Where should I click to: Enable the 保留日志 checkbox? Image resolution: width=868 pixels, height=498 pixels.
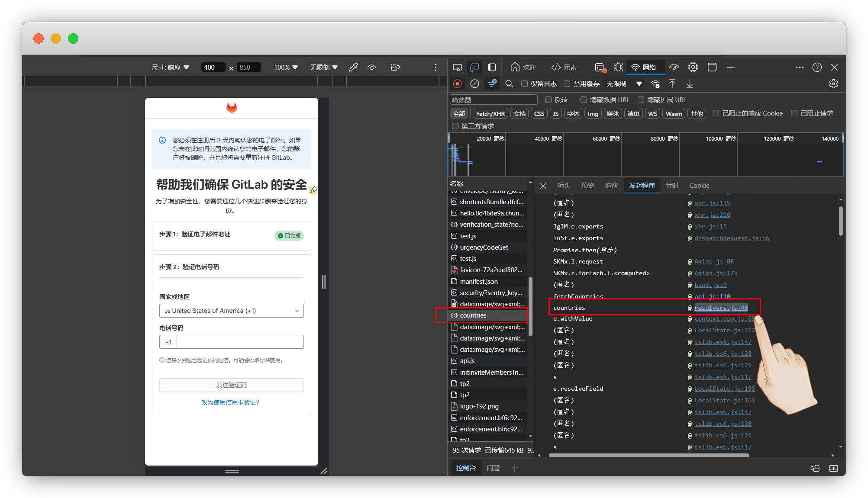pos(524,84)
